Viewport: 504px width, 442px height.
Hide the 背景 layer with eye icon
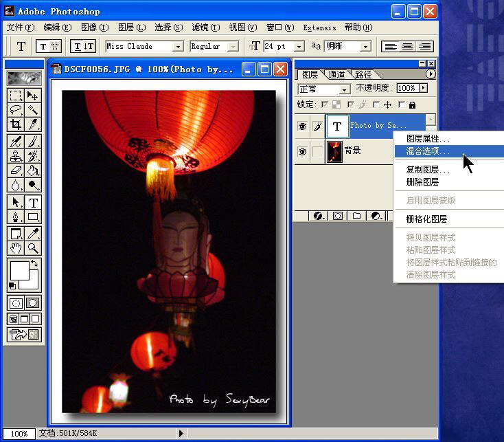tap(302, 151)
